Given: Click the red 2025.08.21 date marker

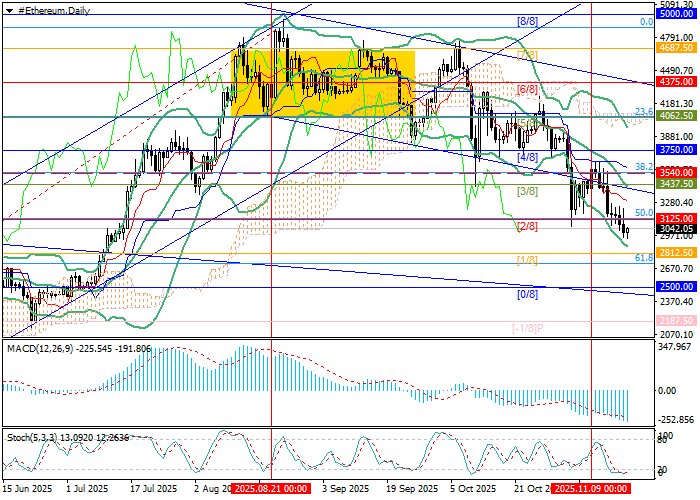Looking at the screenshot, I should (268, 489).
